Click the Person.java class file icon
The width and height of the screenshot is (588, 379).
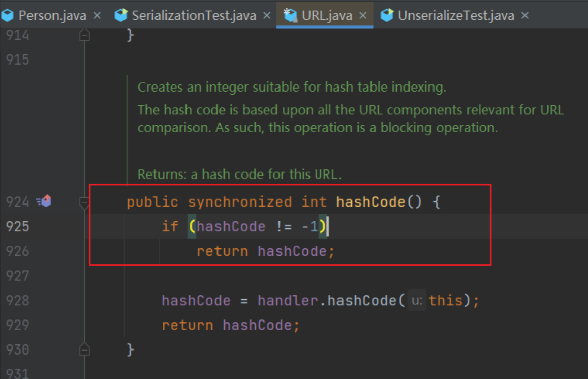click(x=7, y=15)
